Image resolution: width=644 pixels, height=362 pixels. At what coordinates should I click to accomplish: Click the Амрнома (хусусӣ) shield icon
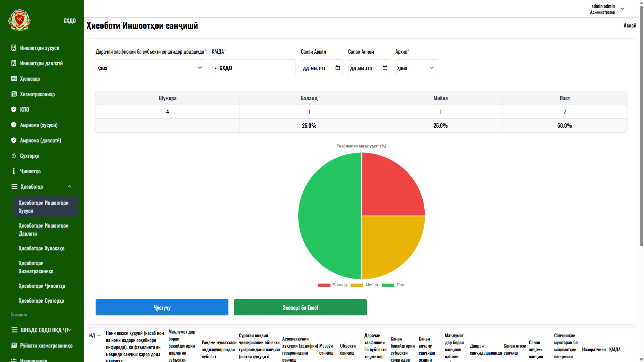[x=14, y=125]
